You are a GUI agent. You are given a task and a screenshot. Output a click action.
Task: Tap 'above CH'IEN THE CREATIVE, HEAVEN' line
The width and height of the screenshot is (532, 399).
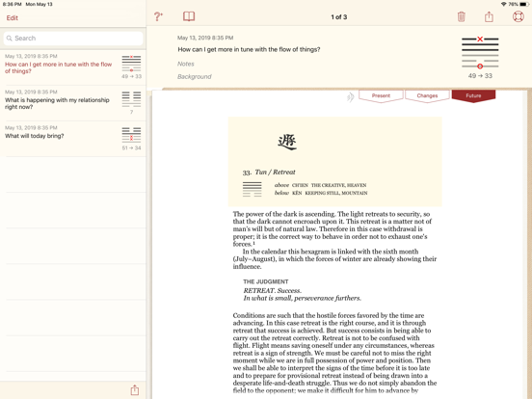pyautogui.click(x=320, y=185)
